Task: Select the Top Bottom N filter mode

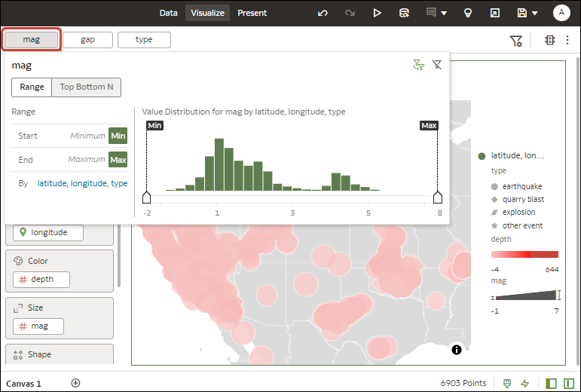Action: (x=87, y=87)
